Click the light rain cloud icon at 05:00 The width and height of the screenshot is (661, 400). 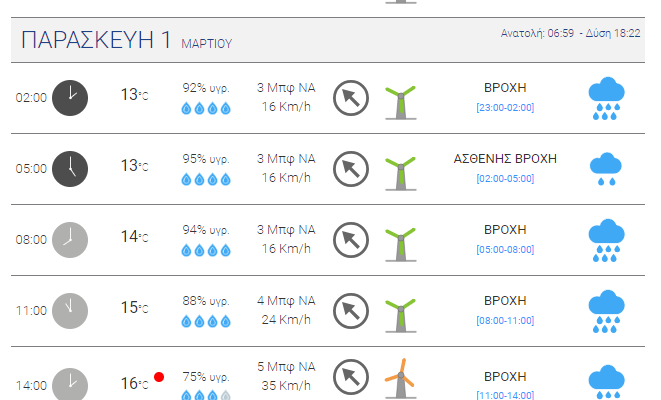point(606,169)
